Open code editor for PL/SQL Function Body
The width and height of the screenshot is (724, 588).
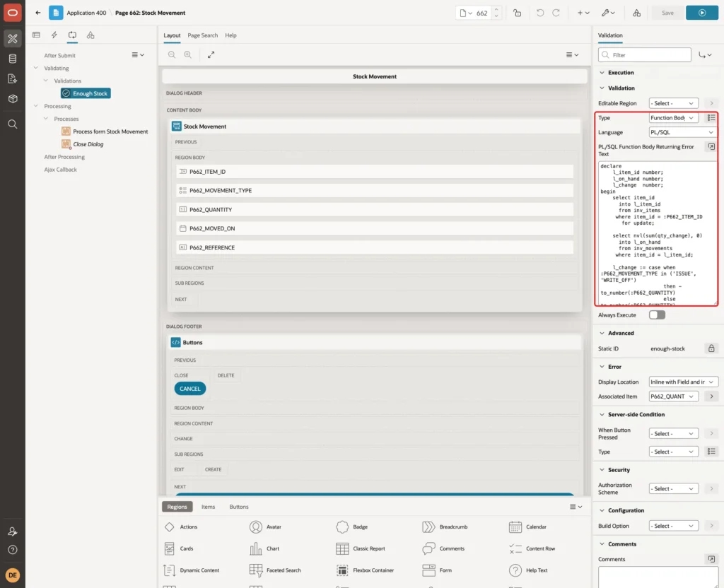tap(711, 147)
